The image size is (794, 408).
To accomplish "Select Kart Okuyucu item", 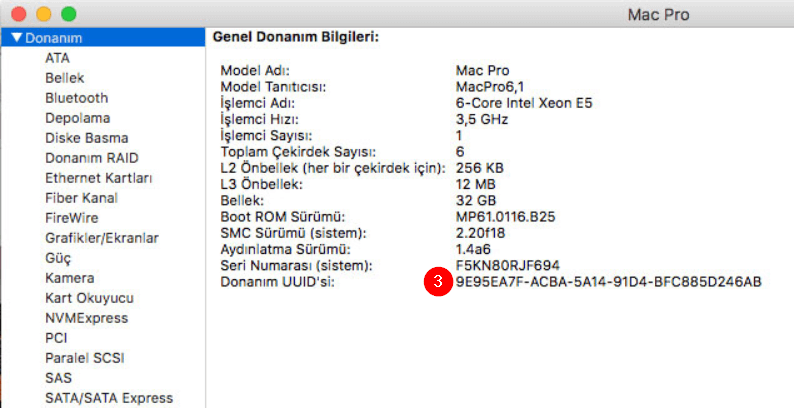I will click(89, 298).
